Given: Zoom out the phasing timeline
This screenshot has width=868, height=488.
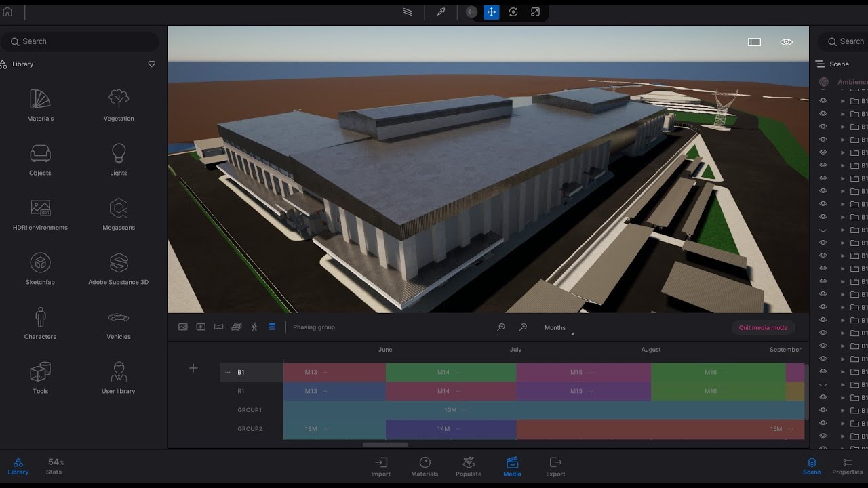Looking at the screenshot, I should 501,327.
